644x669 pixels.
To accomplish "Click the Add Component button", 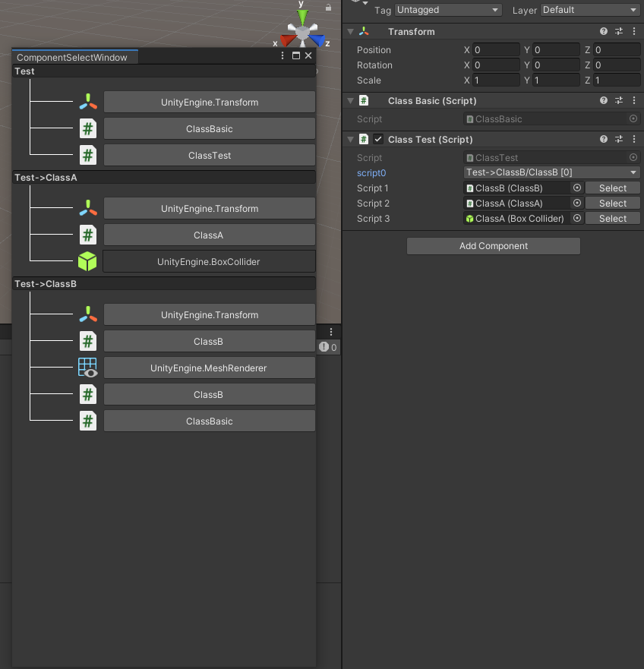I will pos(494,246).
